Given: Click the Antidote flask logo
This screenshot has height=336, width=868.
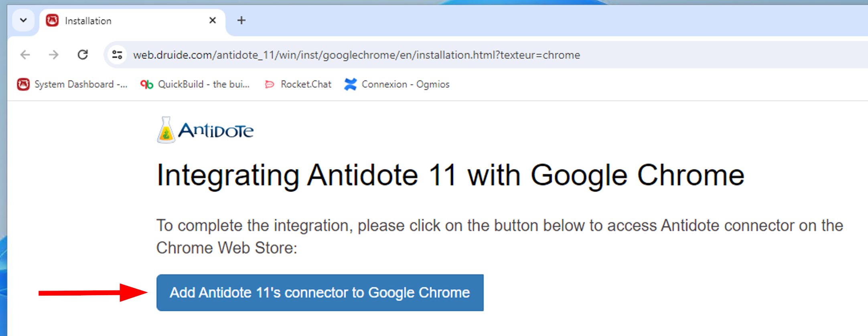Looking at the screenshot, I should (x=166, y=130).
